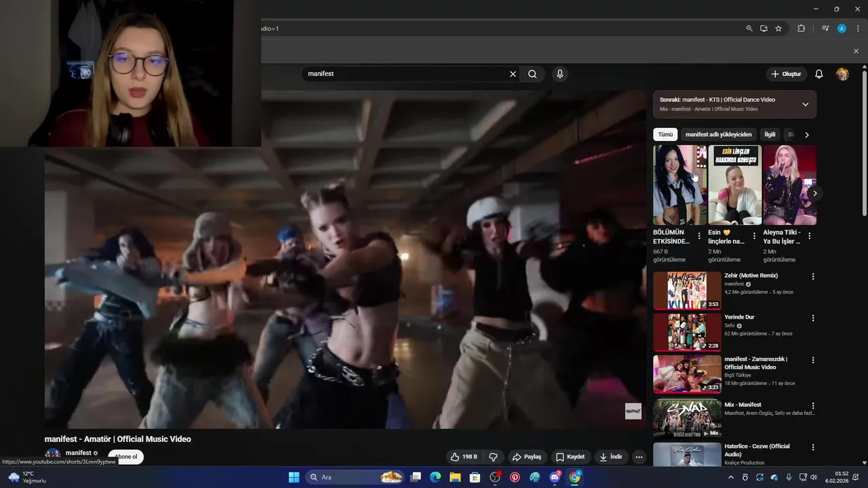Viewport: 868px width, 488px height.
Task: Clear the 'manifest' search text with X
Action: point(513,74)
